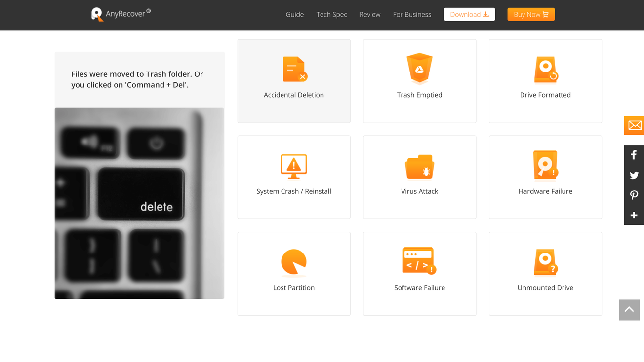Open the Guide menu item
The image size is (644, 362).
coord(294,14)
